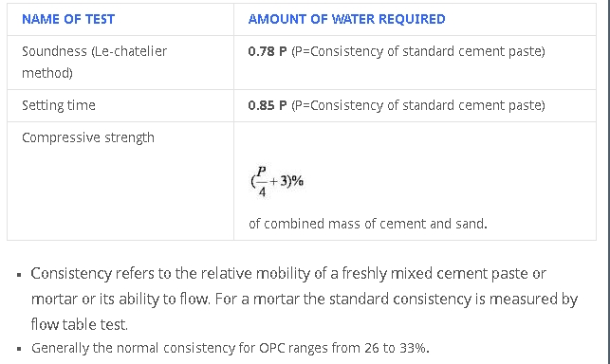This screenshot has width=610, height=364.
Task: Click the vertical scrollbar at the right edge
Action: coord(606,182)
